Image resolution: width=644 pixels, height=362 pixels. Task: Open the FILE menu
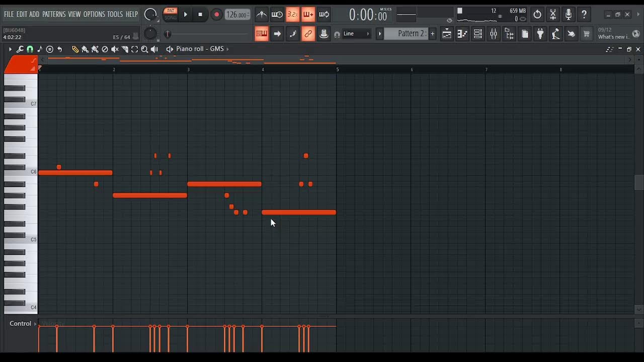click(x=9, y=14)
